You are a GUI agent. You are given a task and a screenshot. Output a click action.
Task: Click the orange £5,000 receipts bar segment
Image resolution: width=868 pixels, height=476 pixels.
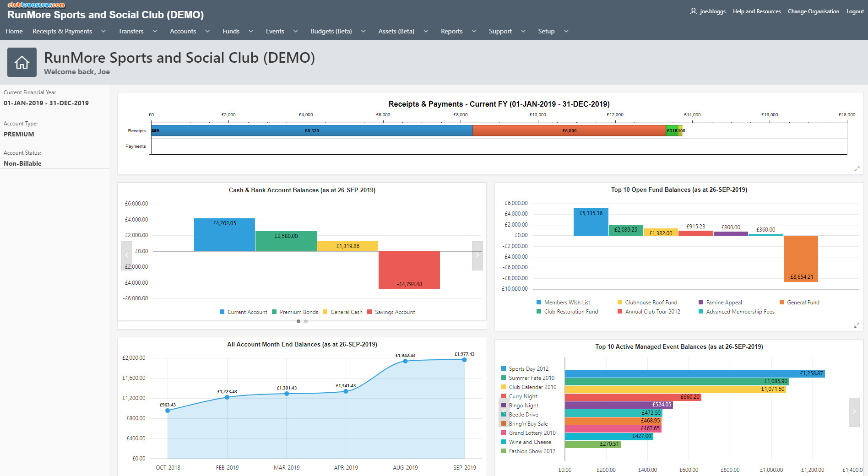[x=570, y=130]
